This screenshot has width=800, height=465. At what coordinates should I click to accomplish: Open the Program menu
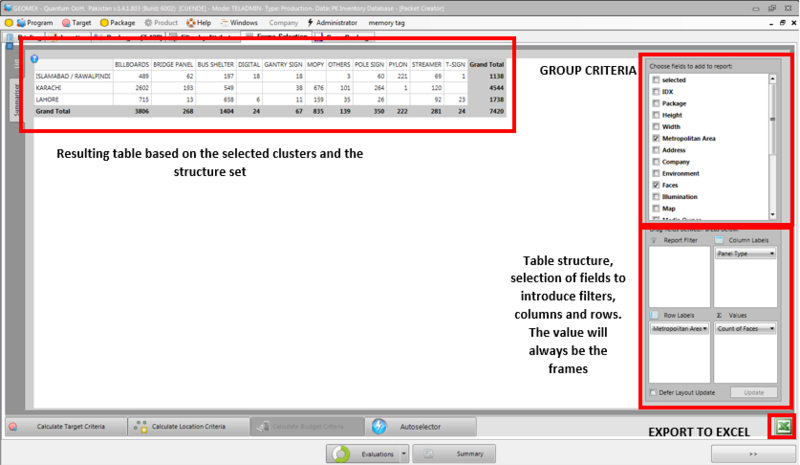click(x=35, y=21)
